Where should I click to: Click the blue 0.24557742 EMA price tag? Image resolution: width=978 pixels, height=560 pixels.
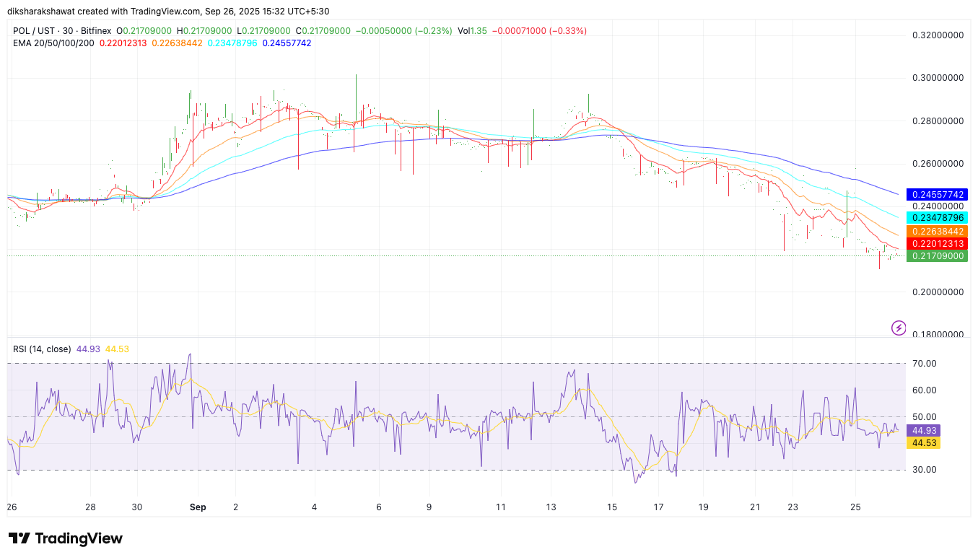tap(938, 195)
